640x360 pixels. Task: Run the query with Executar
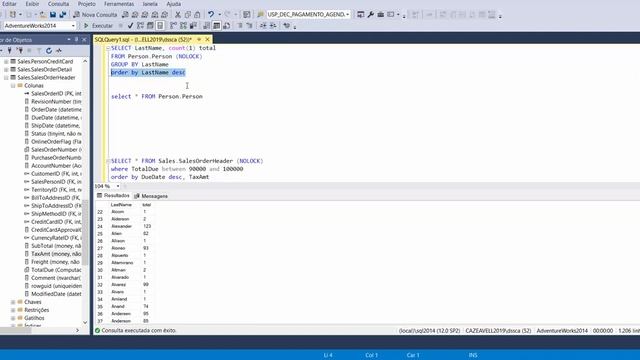[x=98, y=26]
